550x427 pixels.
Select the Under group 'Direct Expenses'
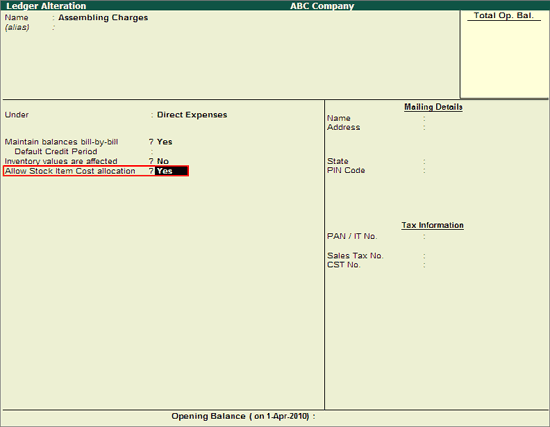[192, 115]
